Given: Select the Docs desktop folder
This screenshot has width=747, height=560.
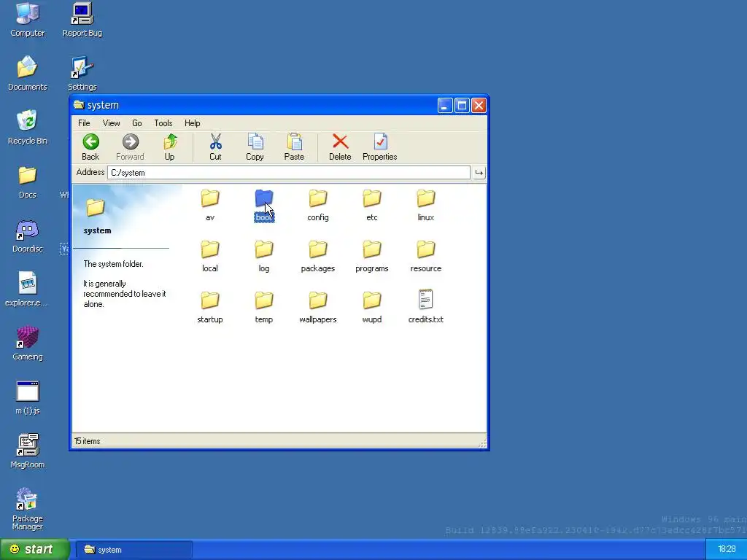Looking at the screenshot, I should [28, 182].
